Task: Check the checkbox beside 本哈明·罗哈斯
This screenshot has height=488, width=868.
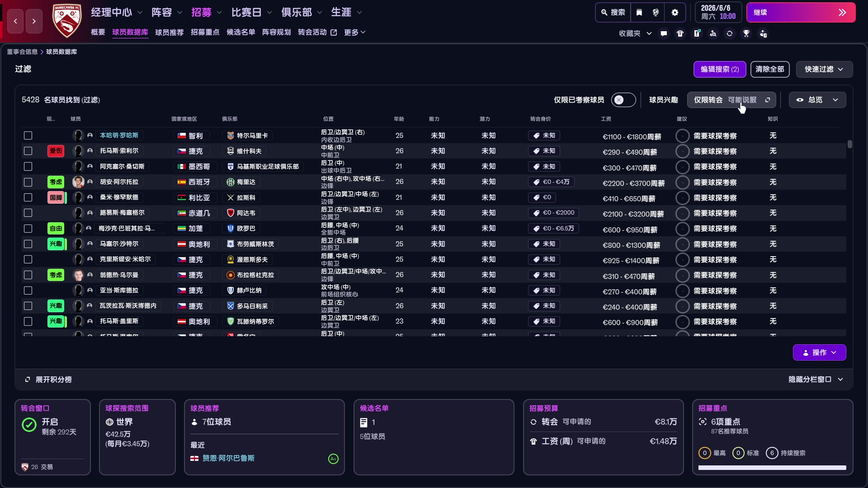Action: pos(28,136)
